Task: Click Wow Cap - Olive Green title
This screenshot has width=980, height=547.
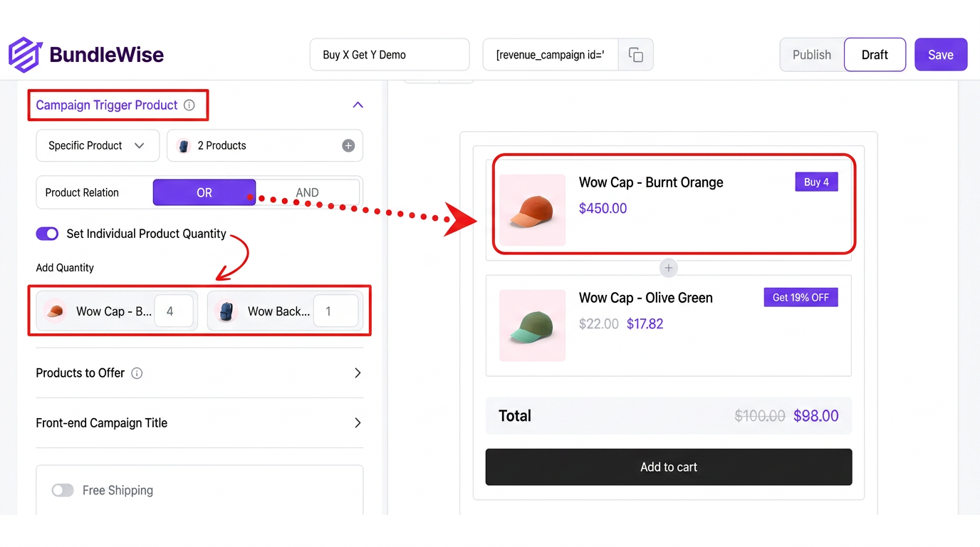Action: click(x=646, y=298)
